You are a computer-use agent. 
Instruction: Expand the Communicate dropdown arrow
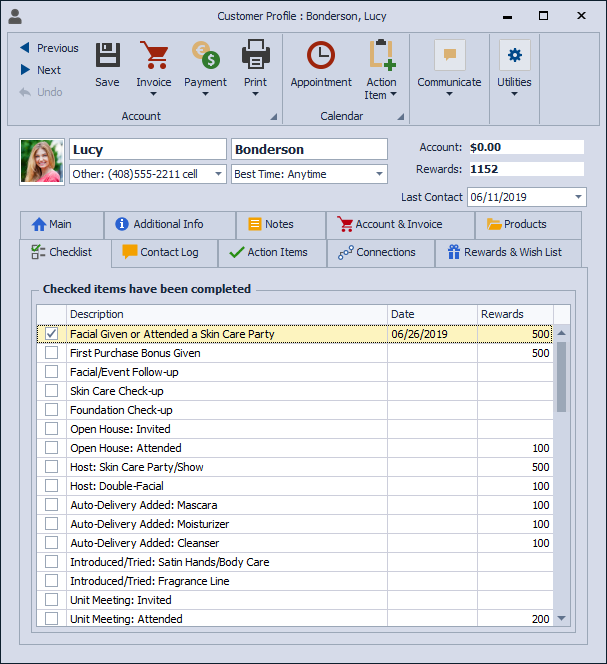449,94
